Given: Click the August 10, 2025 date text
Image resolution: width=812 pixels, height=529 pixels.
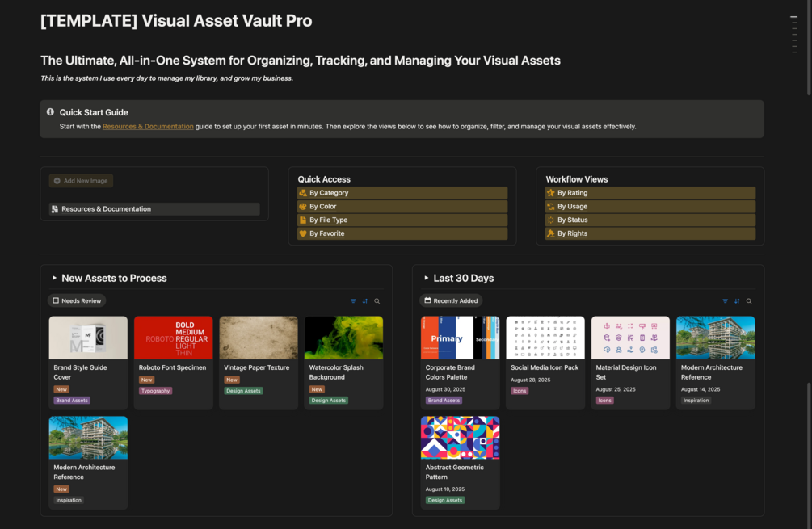Looking at the screenshot, I should click(445, 489).
